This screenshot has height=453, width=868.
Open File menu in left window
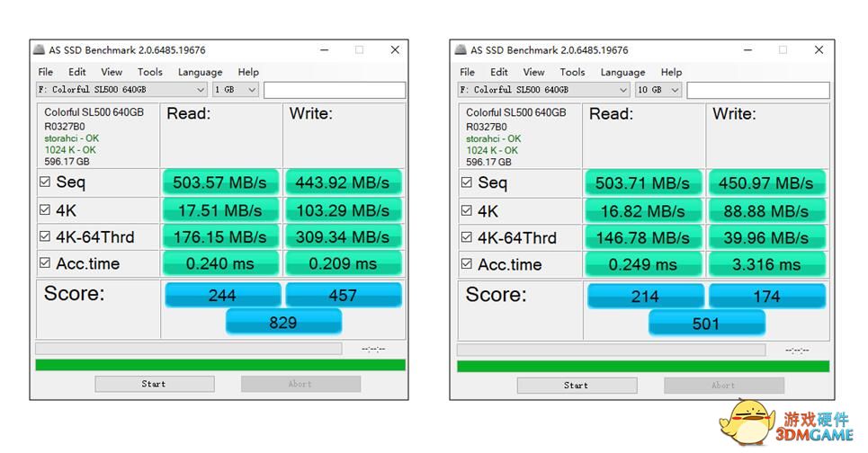point(45,72)
